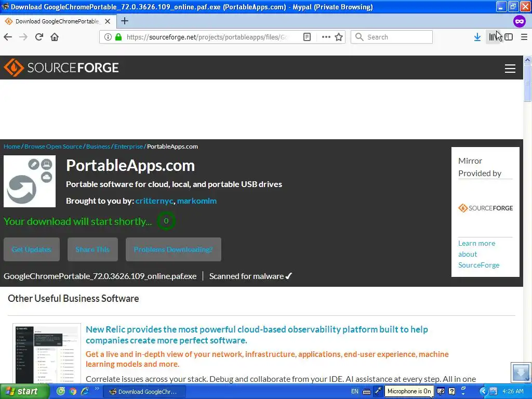Screen dimensions: 532x399
Task: Close the Download GoogleChromePortable tab
Action: pos(108,21)
